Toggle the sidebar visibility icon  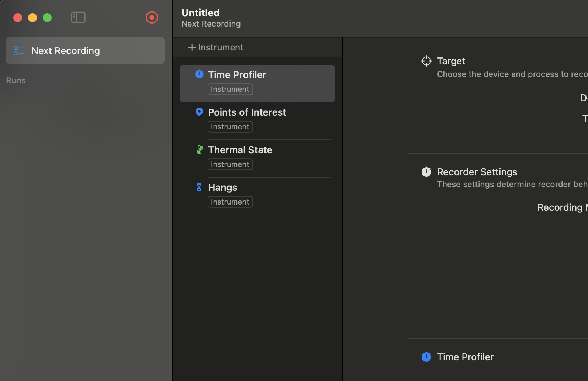coord(78,17)
